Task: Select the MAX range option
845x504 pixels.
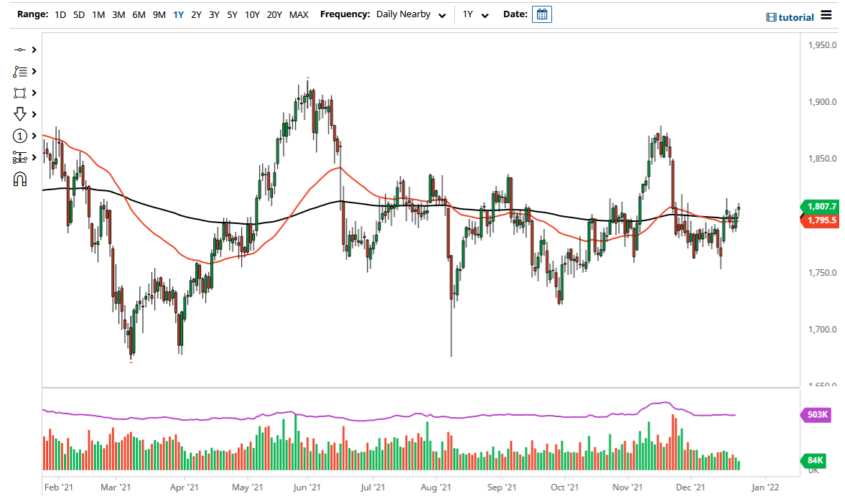Action: tap(299, 14)
